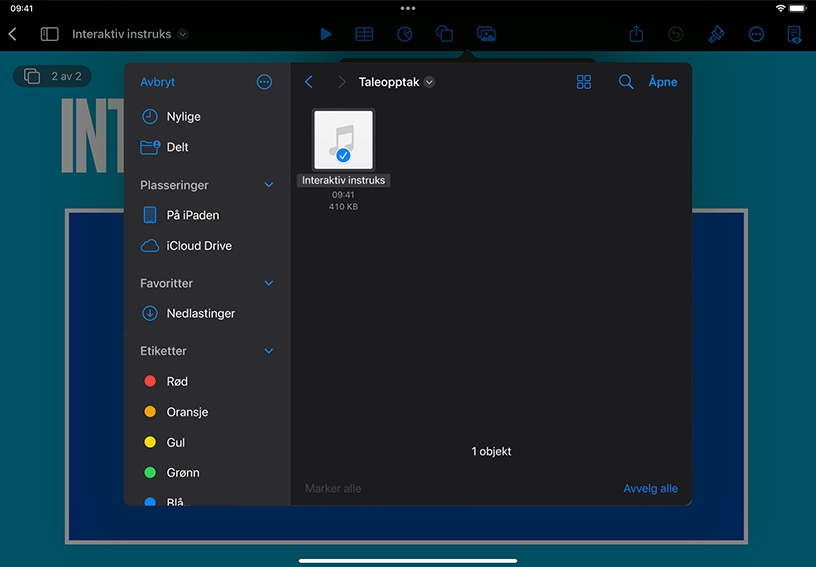Confirm selection with Åpne

pyautogui.click(x=662, y=82)
